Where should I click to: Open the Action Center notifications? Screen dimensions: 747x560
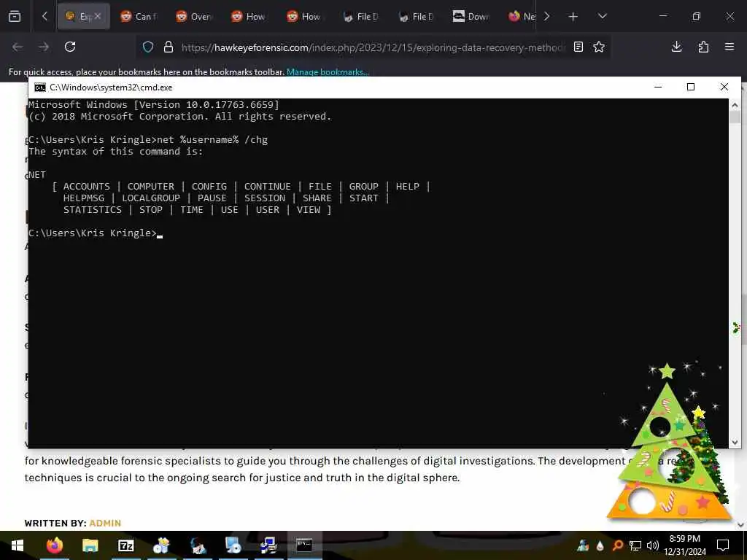point(723,545)
